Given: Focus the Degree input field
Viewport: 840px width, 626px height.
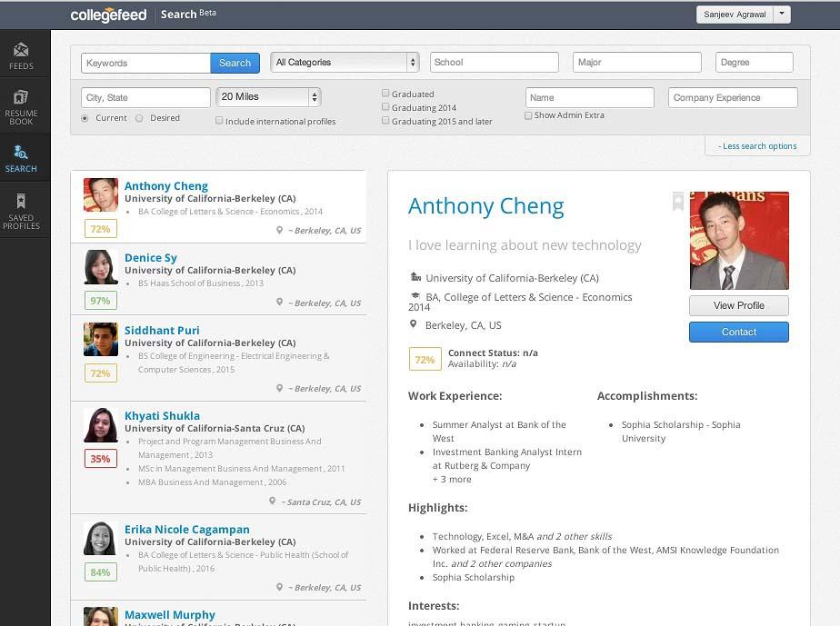Looking at the screenshot, I should tap(755, 62).
